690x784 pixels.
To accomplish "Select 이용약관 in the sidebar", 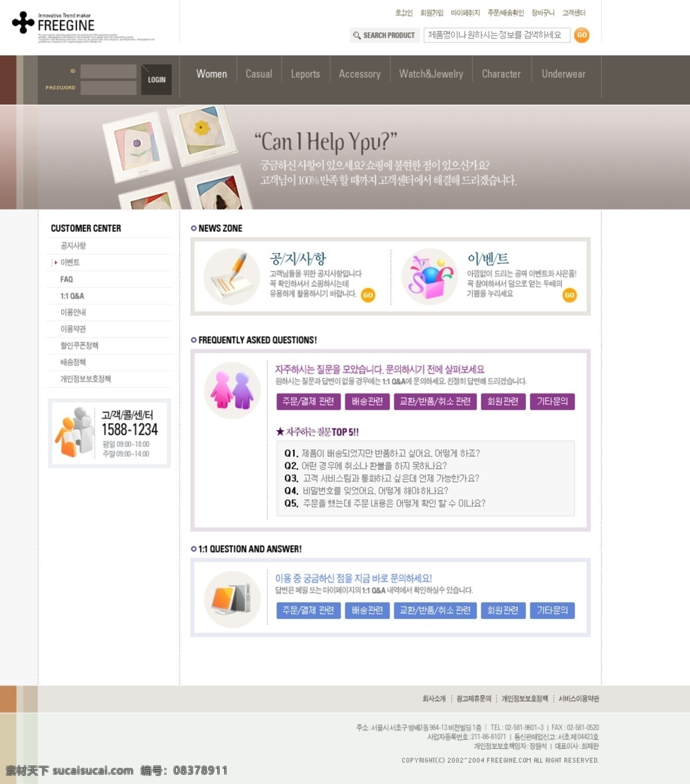I will click(x=73, y=329).
